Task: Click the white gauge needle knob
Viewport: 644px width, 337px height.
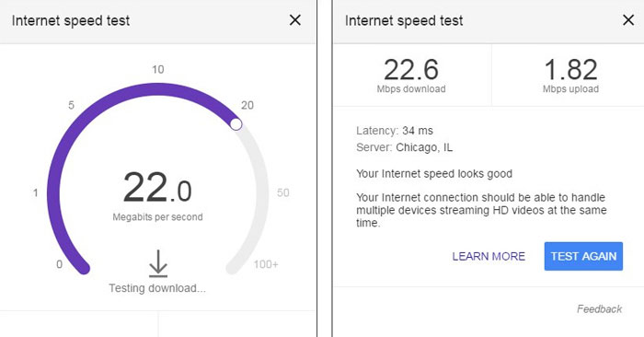Action: (x=236, y=124)
